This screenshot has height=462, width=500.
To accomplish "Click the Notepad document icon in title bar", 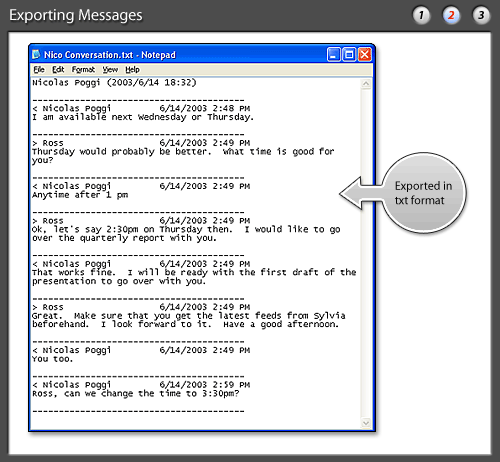I will 36,54.
